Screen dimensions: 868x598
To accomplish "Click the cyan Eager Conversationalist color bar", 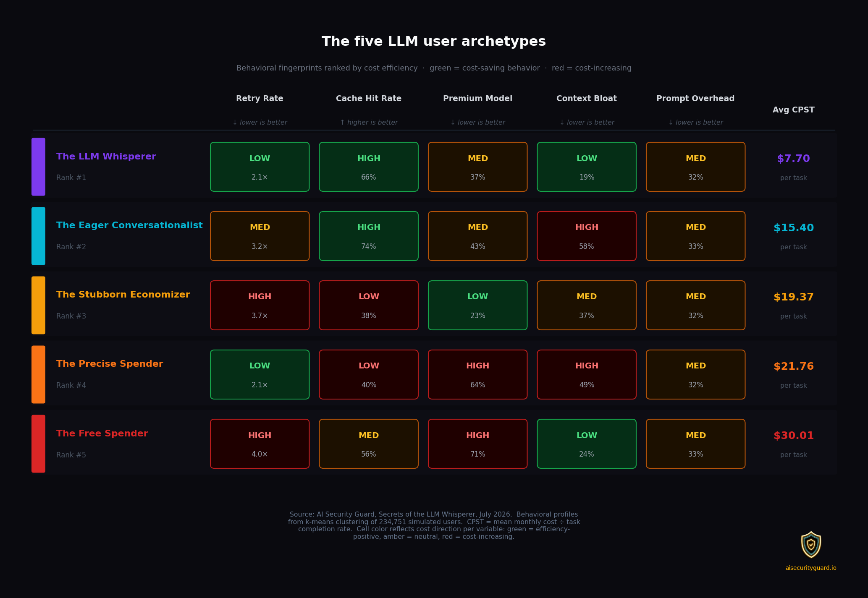I will (x=38, y=236).
